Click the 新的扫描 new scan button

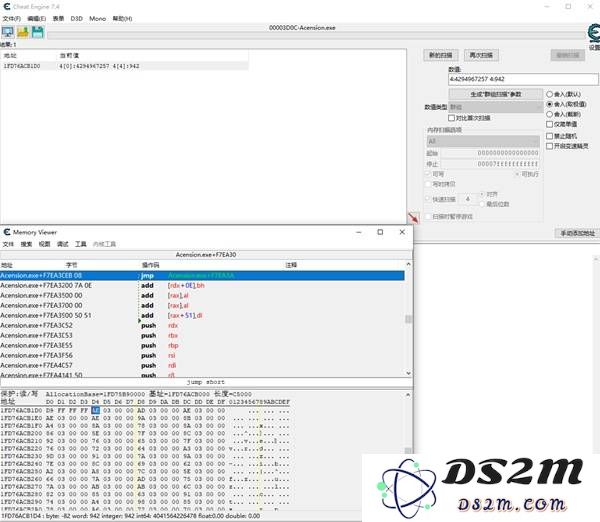click(x=440, y=55)
